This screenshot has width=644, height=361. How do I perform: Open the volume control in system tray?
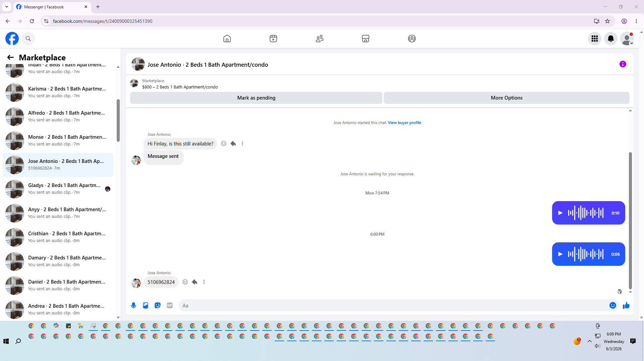[597, 346]
